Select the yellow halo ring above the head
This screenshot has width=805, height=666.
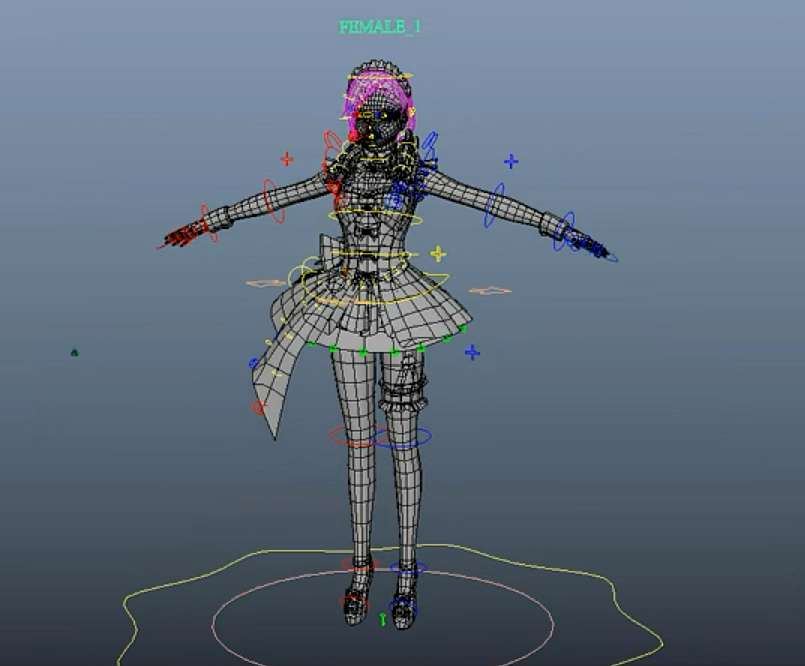(379, 75)
